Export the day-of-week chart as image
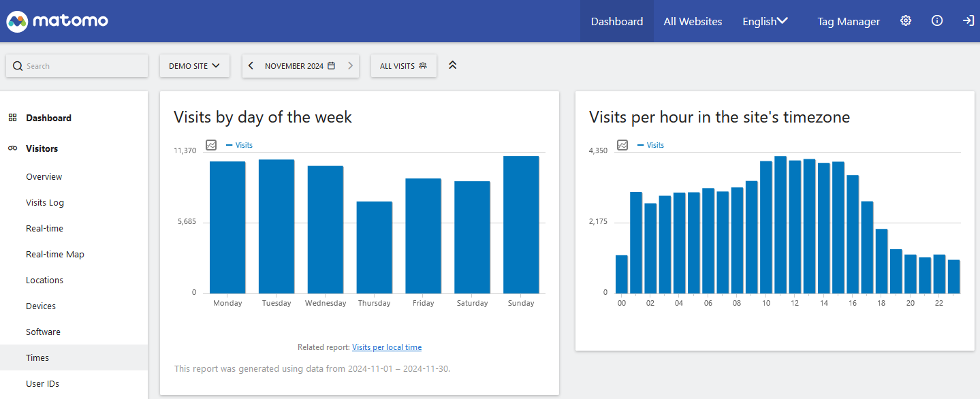Viewport: 980px width, 399px height. point(211,145)
